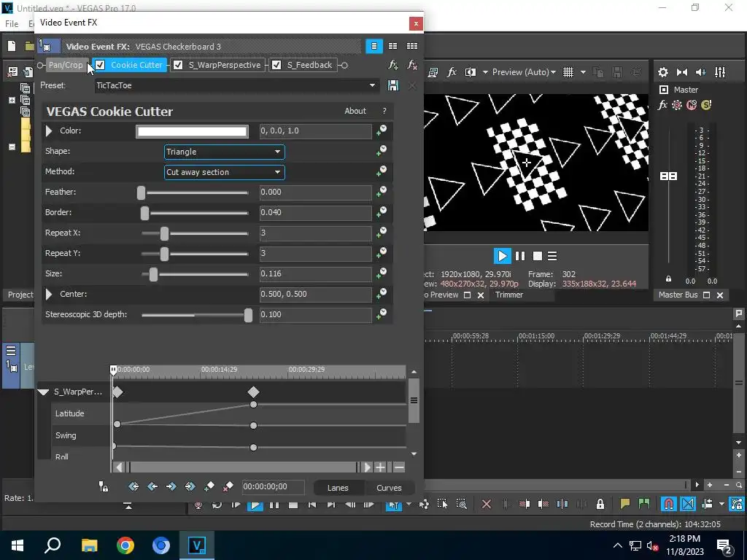747x560 pixels.
Task: Click the animate icon for Size row
Action: click(381, 274)
